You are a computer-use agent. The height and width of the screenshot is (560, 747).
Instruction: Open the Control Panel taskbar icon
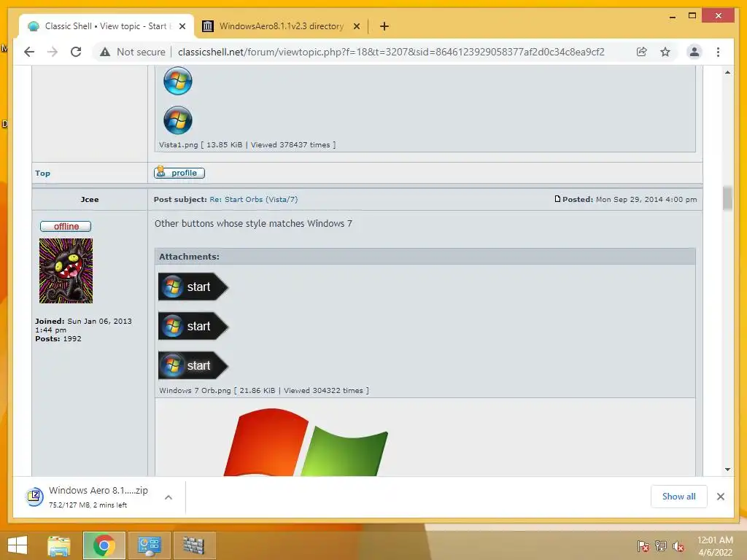[x=149, y=545]
